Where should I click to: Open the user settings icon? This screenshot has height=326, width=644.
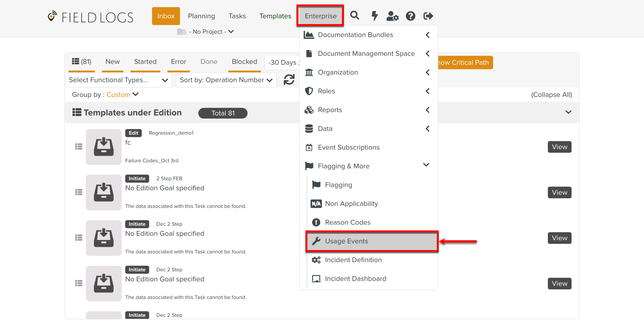(x=392, y=16)
